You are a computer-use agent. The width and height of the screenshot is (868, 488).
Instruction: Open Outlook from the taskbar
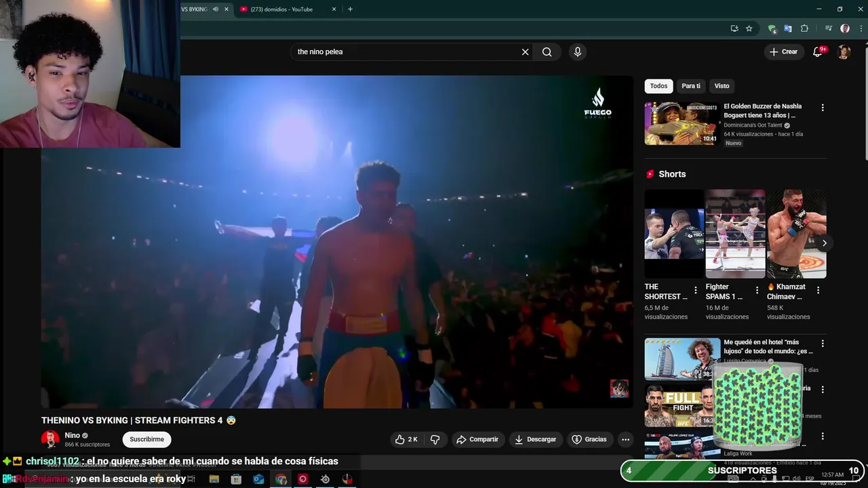coord(258,479)
